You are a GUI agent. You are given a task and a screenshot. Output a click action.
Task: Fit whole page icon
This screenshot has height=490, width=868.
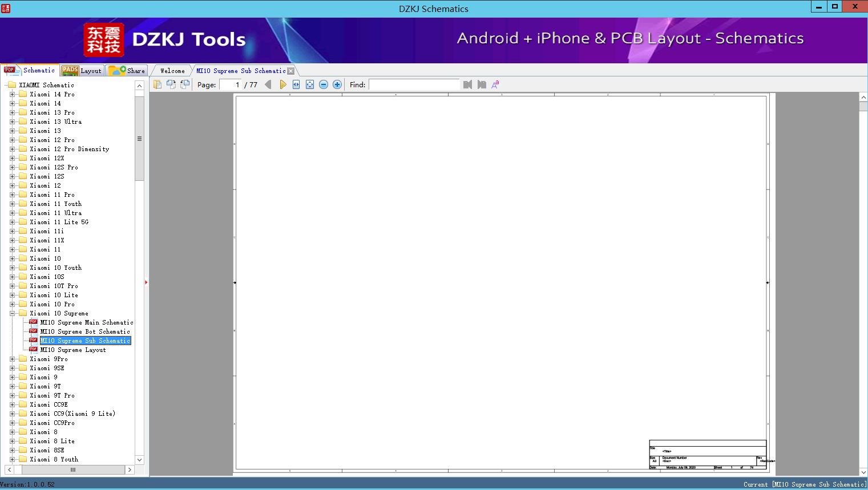click(310, 84)
